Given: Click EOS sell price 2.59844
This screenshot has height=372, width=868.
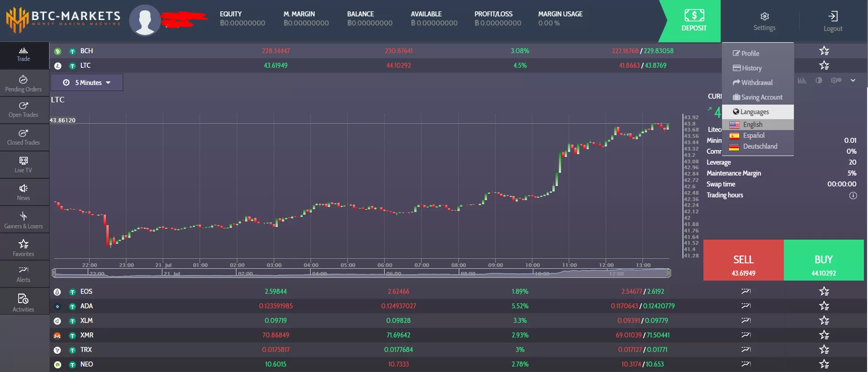Looking at the screenshot, I should point(276,291).
